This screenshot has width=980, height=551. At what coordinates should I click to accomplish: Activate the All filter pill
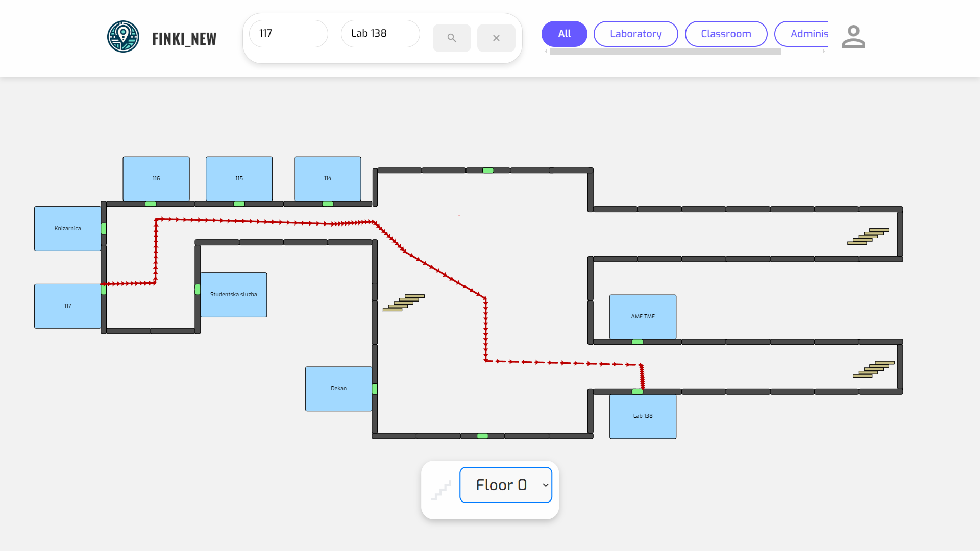tap(564, 34)
